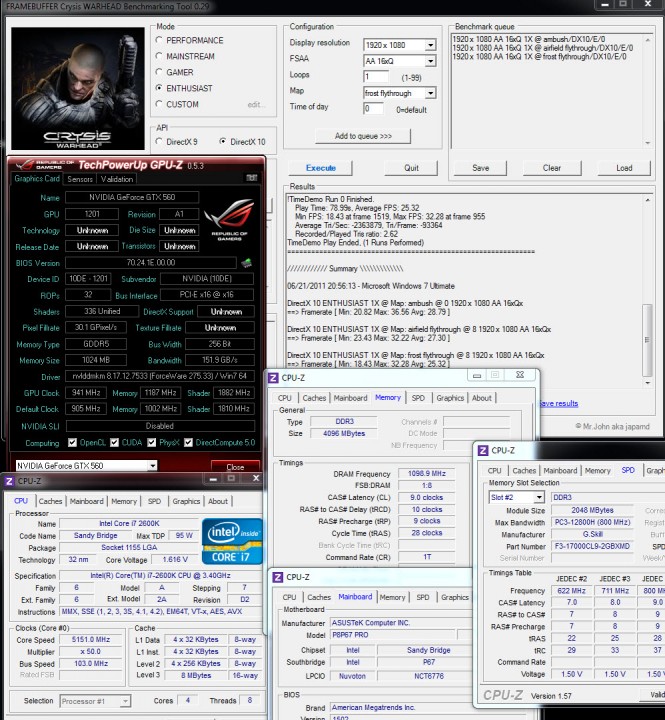Select the PERFORMANCE mode radio button
Screen dimensions: 665x720
159,40
